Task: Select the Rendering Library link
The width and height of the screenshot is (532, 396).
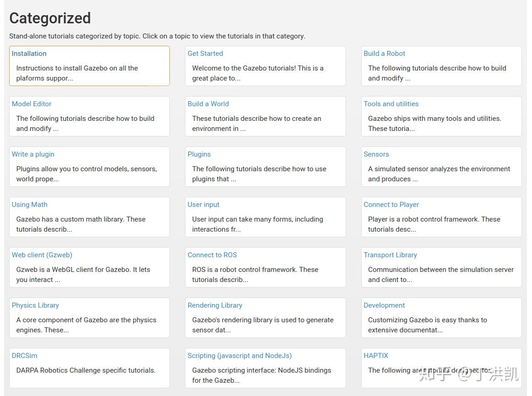Action: 215,305
